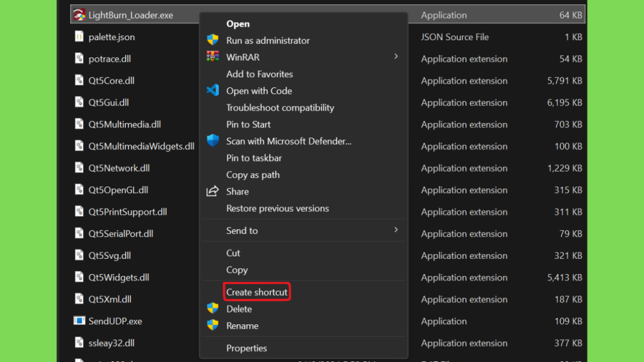Select the LightBurn_Loader.exe file name
Screen dimensions: 644x362
coord(131,15)
